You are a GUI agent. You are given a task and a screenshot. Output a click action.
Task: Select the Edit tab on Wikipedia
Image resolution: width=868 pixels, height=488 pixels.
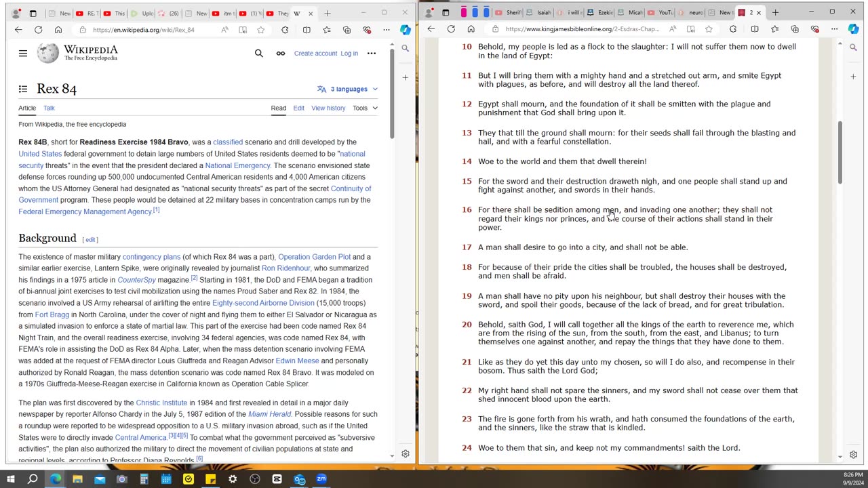pyautogui.click(x=298, y=108)
